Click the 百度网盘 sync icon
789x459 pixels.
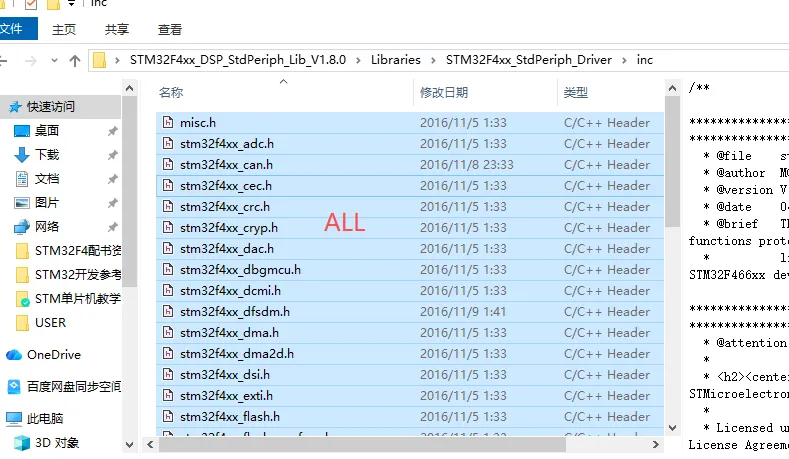(x=14, y=387)
